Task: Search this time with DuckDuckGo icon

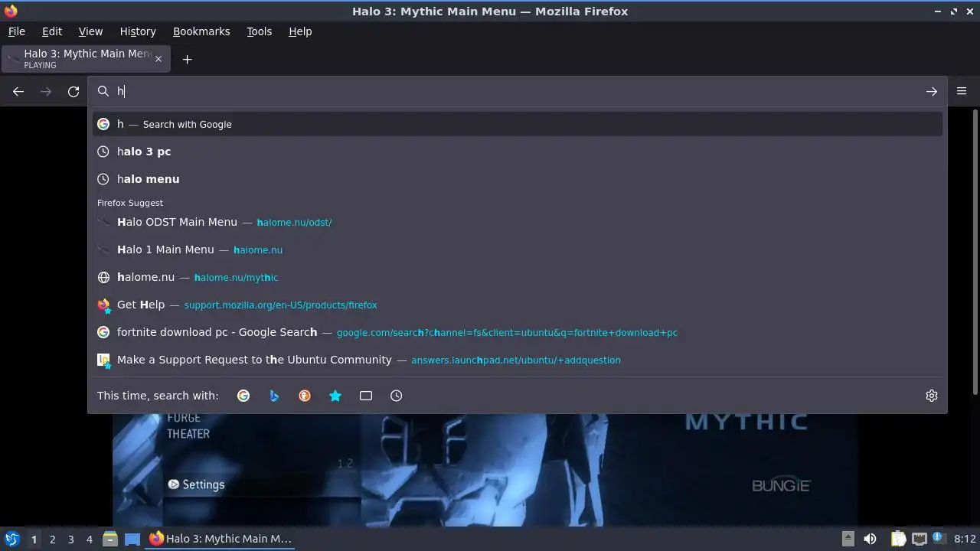Action: [x=305, y=396]
